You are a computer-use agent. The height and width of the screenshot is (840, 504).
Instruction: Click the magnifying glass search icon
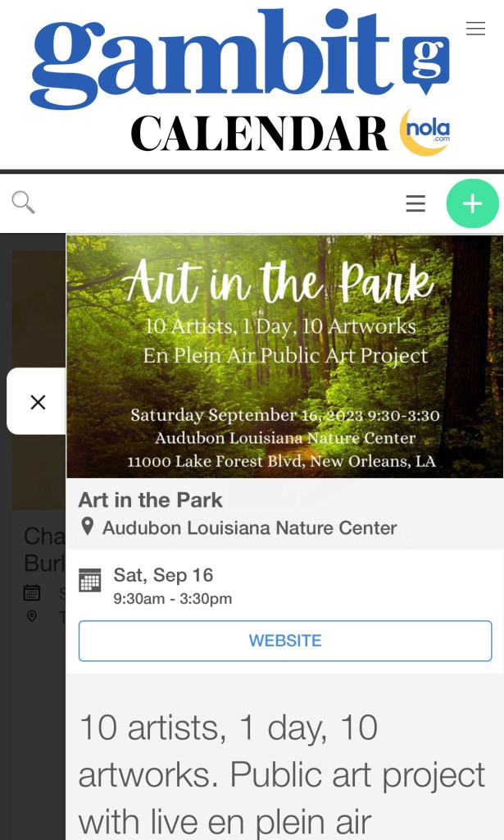[23, 202]
